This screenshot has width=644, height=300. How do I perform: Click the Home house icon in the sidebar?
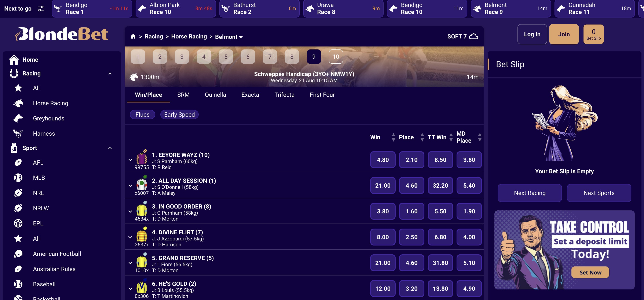[14, 60]
